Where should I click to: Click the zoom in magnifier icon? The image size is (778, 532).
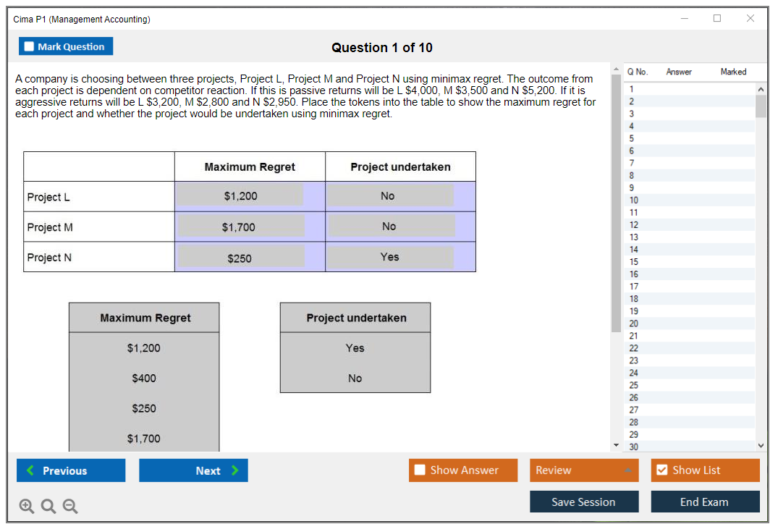(26, 507)
